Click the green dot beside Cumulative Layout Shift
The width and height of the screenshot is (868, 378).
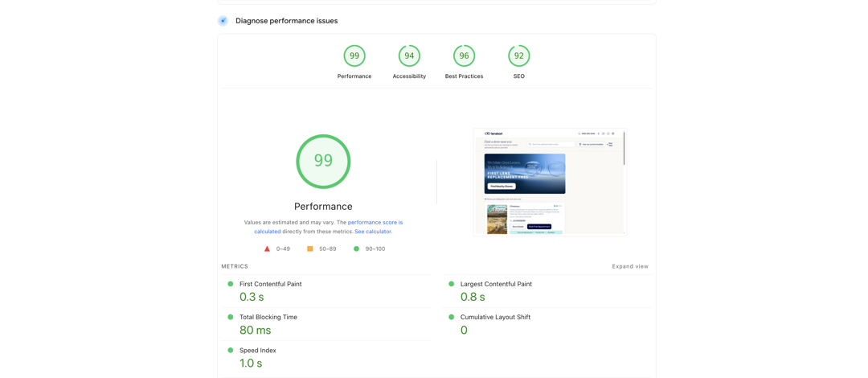pyautogui.click(x=452, y=317)
